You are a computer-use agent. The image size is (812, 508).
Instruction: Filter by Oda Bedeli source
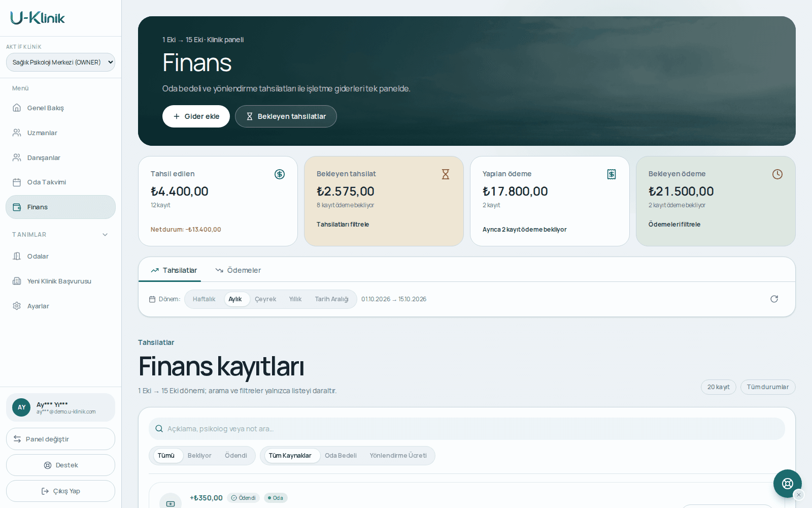tap(341, 456)
